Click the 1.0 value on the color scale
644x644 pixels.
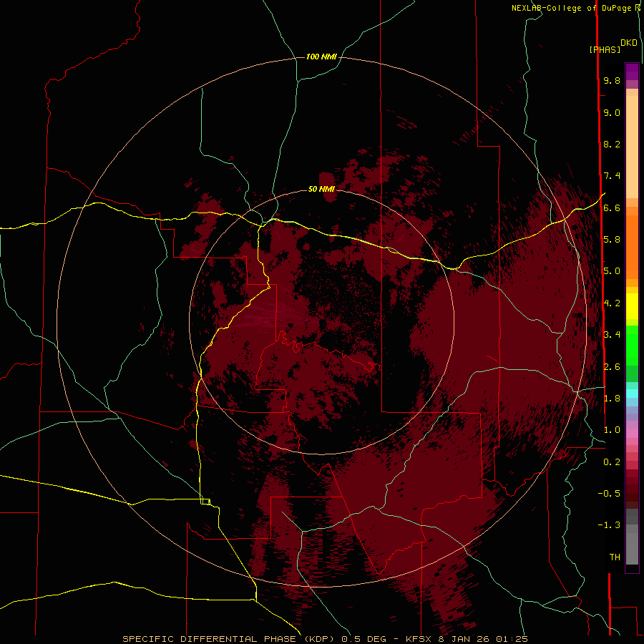coord(612,430)
